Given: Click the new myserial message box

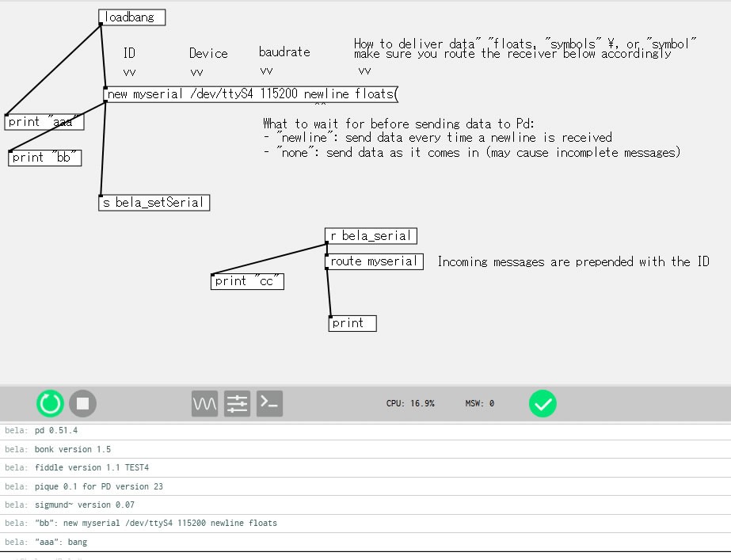Looking at the screenshot, I should [250, 94].
